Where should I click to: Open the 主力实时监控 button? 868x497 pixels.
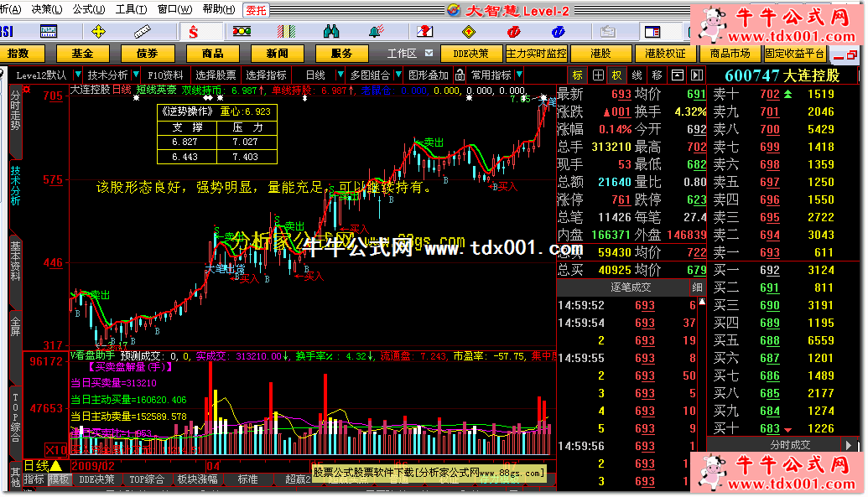pos(536,53)
